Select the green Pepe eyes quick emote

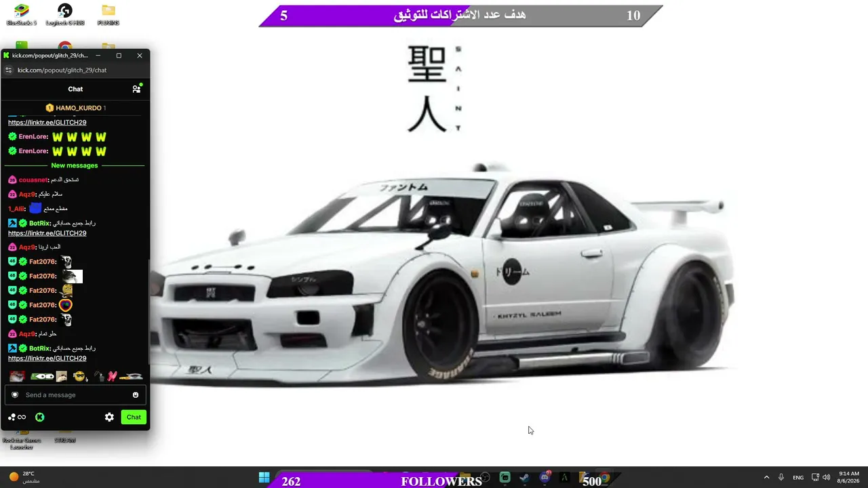click(x=42, y=377)
